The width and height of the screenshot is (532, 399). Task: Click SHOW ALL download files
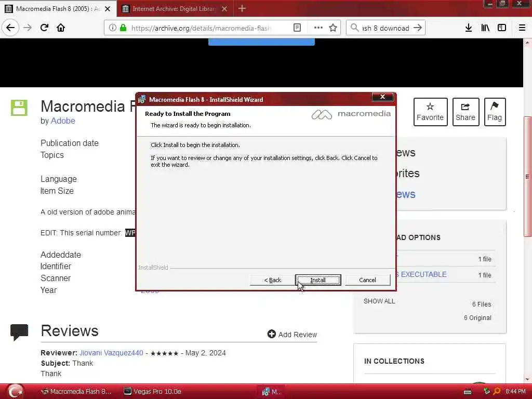tap(379, 301)
